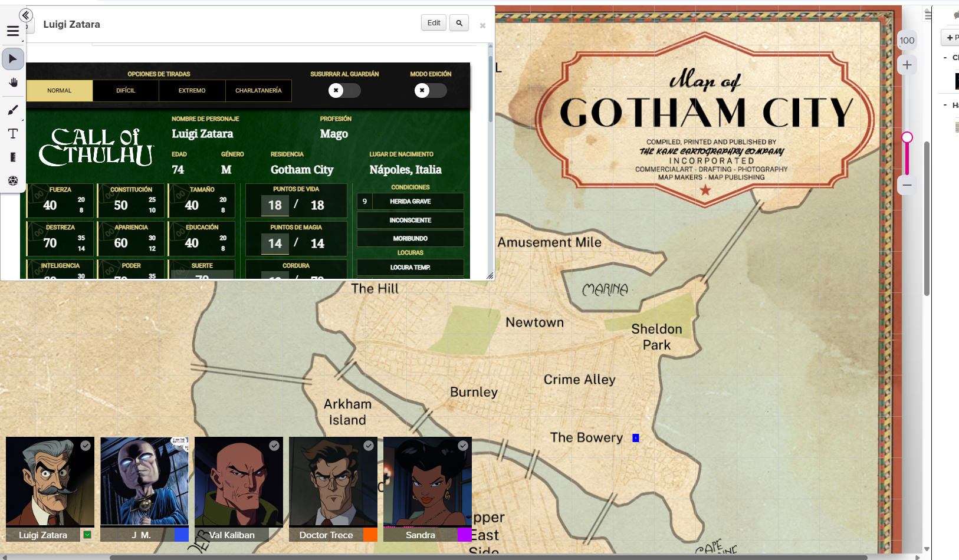Image resolution: width=959 pixels, height=560 pixels.
Task: Activate the hand Pan tool
Action: (x=13, y=83)
